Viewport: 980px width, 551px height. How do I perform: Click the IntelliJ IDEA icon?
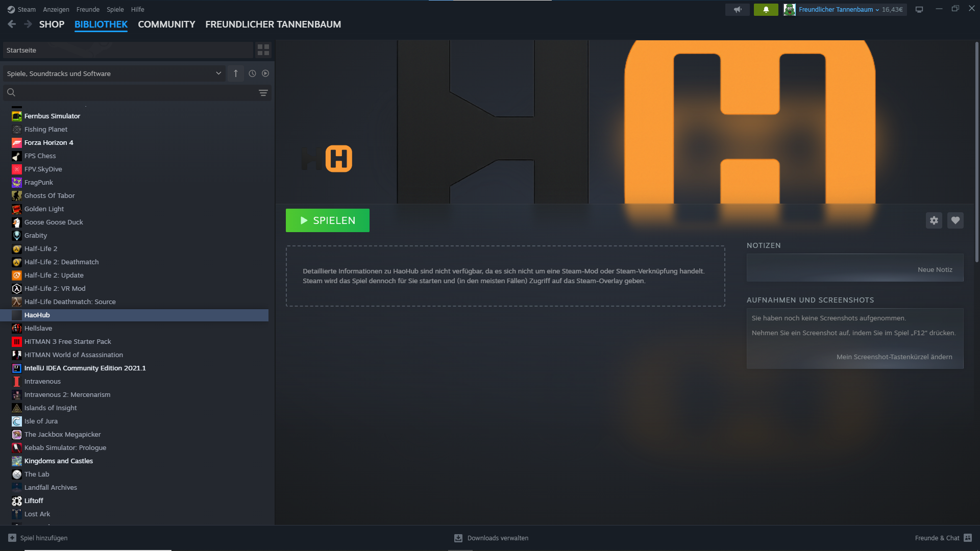pyautogui.click(x=17, y=368)
